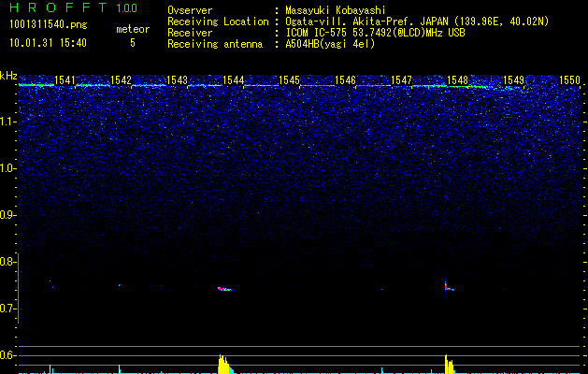
Task: Click the 1548 time marker
Action: click(458, 79)
